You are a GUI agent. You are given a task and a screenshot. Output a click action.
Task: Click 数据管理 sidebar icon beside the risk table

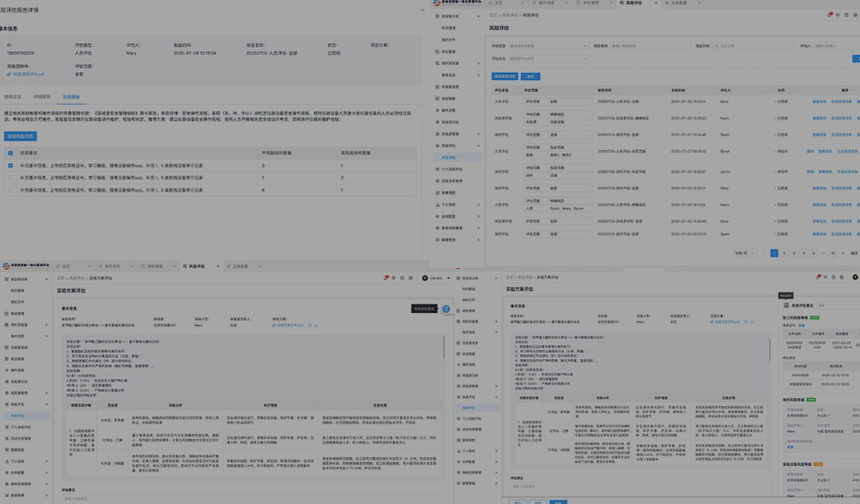click(437, 239)
